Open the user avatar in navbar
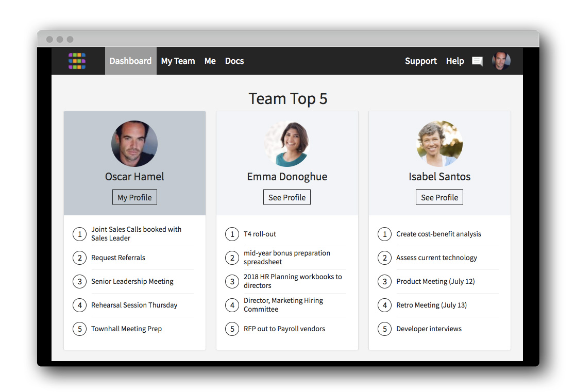575x392 pixels. pos(501,61)
